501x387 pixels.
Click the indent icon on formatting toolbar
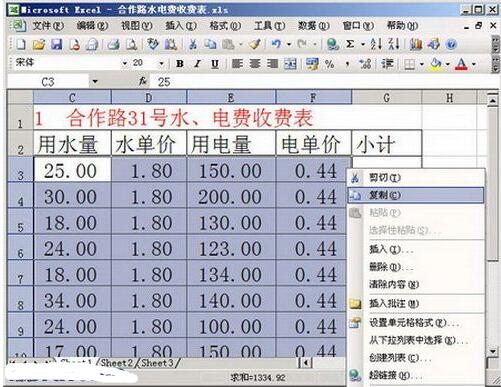coord(387,63)
